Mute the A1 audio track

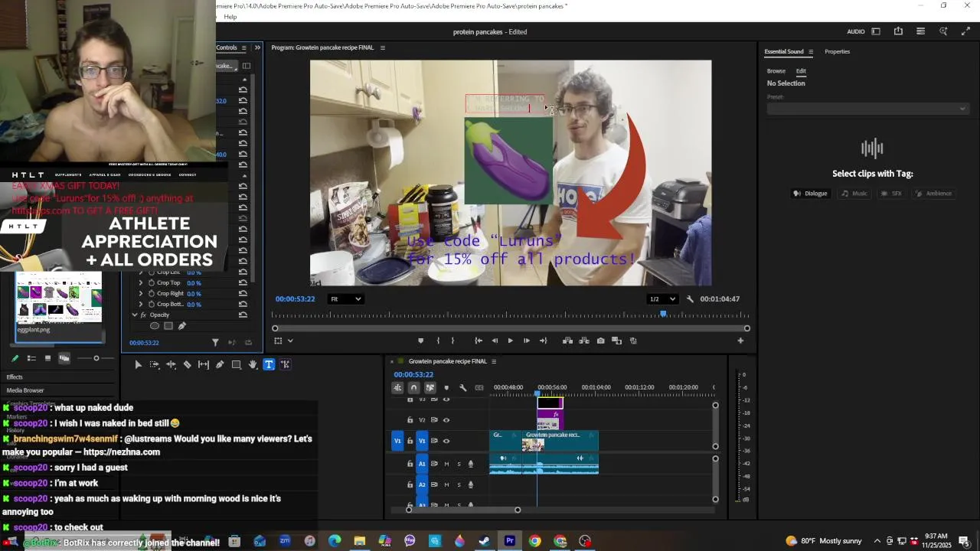(446, 464)
